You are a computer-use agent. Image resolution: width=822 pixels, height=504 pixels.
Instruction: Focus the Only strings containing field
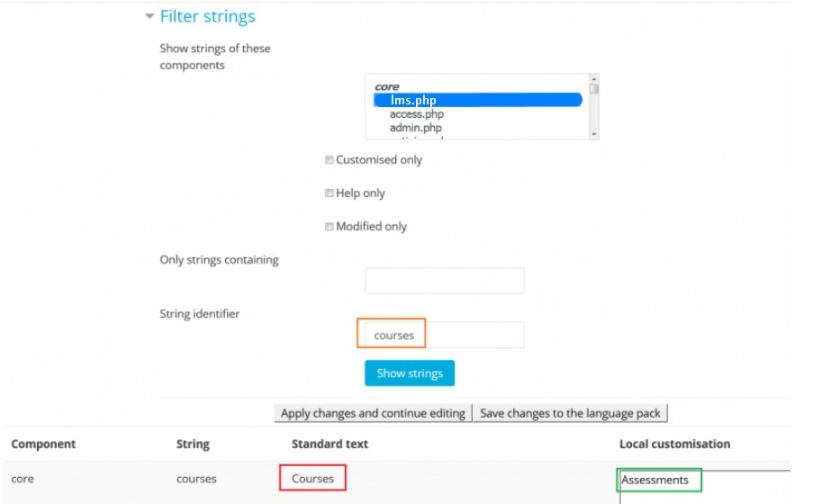pyautogui.click(x=444, y=281)
